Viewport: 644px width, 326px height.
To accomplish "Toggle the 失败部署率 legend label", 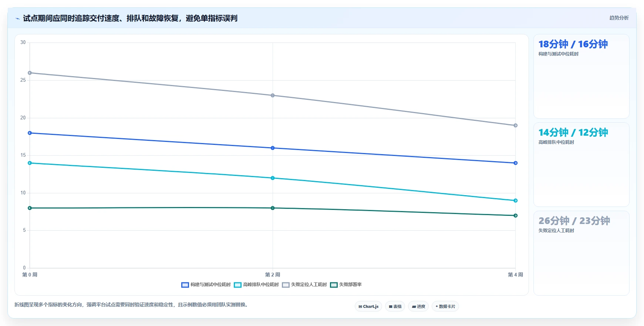I will (x=350, y=285).
